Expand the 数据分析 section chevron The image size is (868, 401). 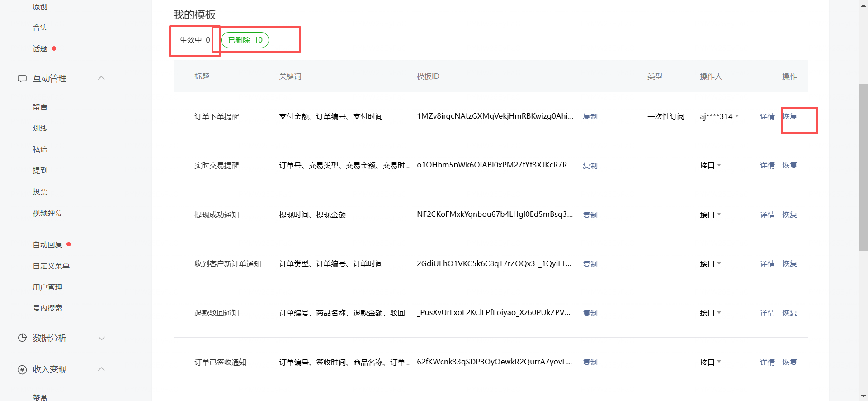point(102,338)
